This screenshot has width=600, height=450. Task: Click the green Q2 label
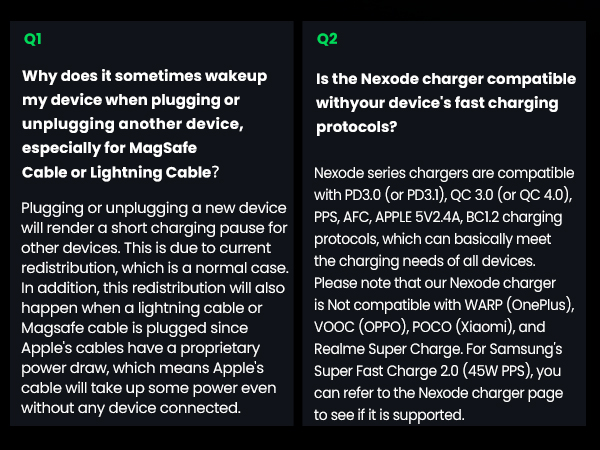click(327, 39)
